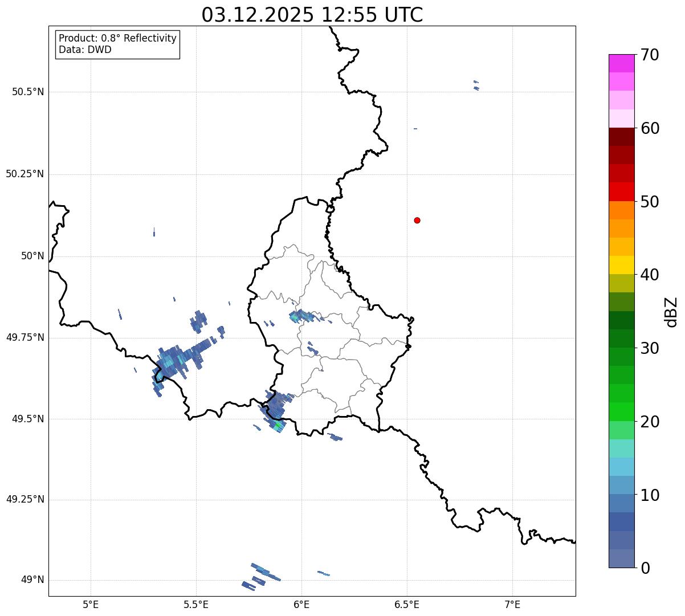This screenshot has width=685, height=616.
Task: Click the 30 colorbar tick label
Action: pos(650,348)
